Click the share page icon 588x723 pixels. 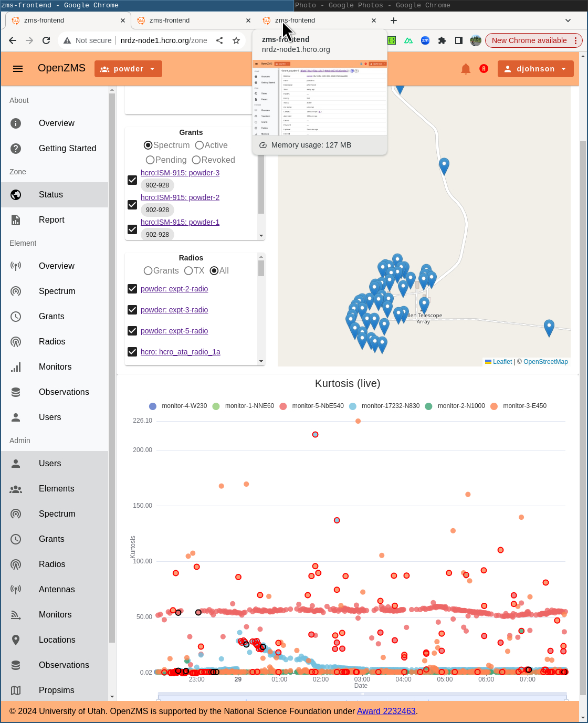tap(219, 40)
